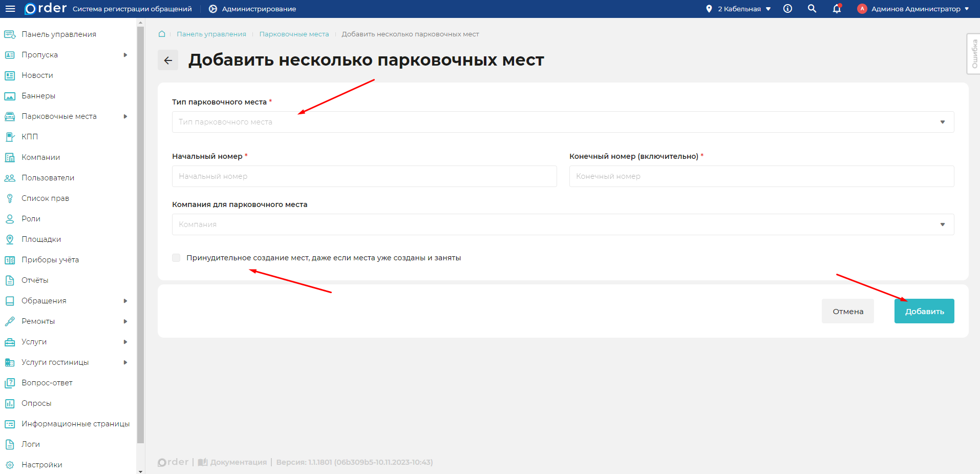The image size is (980, 474).
Task: Open the Пользователи icon in sidebar
Action: tap(9, 177)
